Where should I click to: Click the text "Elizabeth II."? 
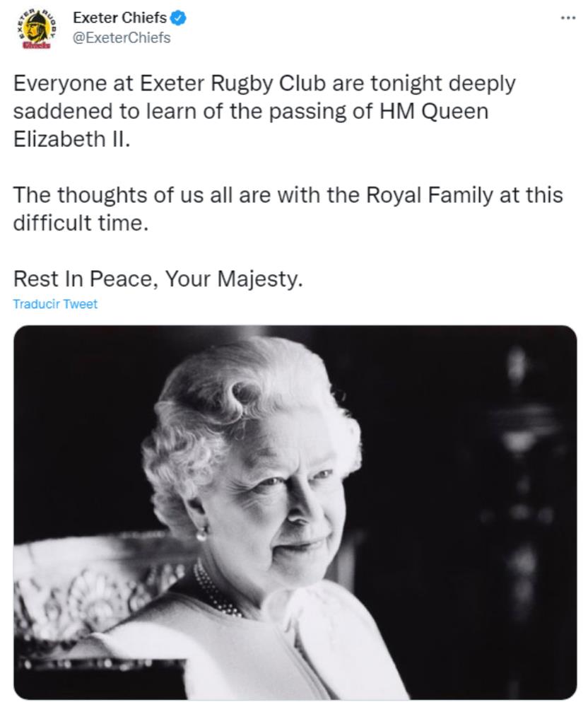71,138
